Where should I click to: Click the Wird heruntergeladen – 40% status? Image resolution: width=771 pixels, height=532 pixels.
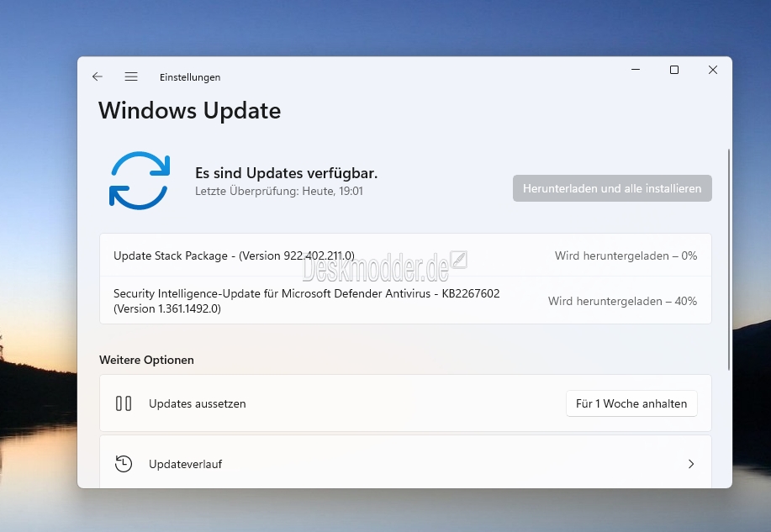pyautogui.click(x=622, y=301)
